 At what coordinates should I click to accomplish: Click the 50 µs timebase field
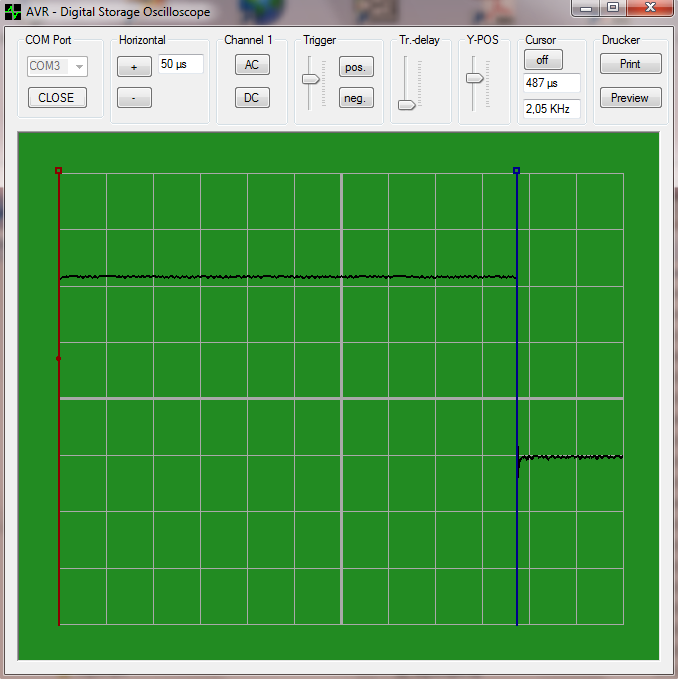coord(181,64)
